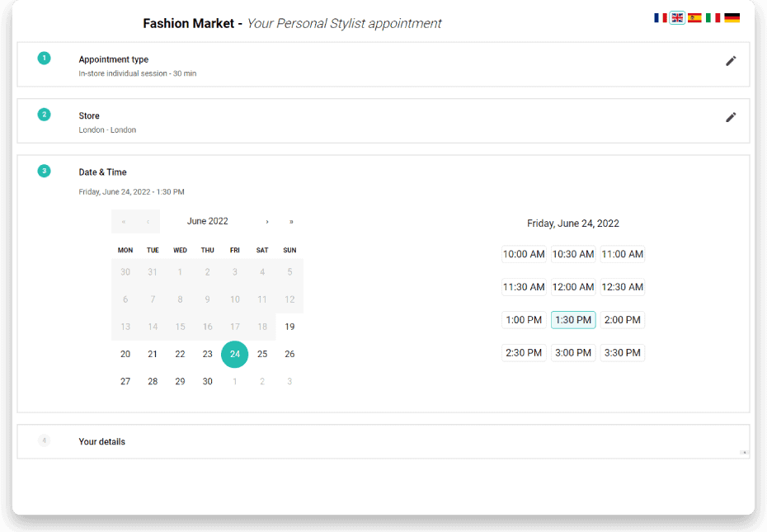The image size is (767, 532).
Task: Switch language to German flag
Action: pos(732,18)
